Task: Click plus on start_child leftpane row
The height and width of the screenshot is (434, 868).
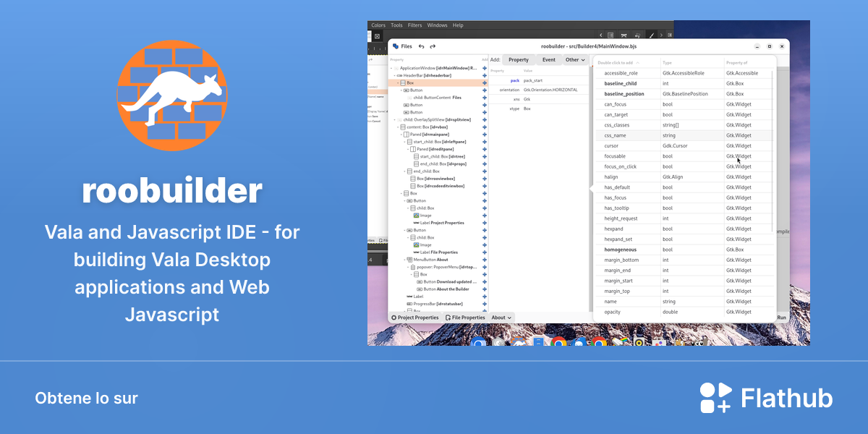Action: tap(485, 142)
